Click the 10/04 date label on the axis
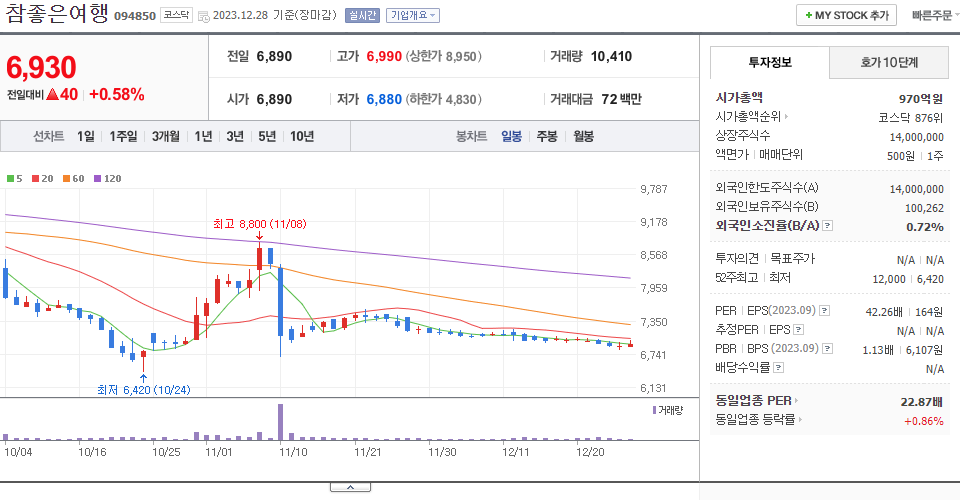The width and height of the screenshot is (960, 500). [18, 452]
